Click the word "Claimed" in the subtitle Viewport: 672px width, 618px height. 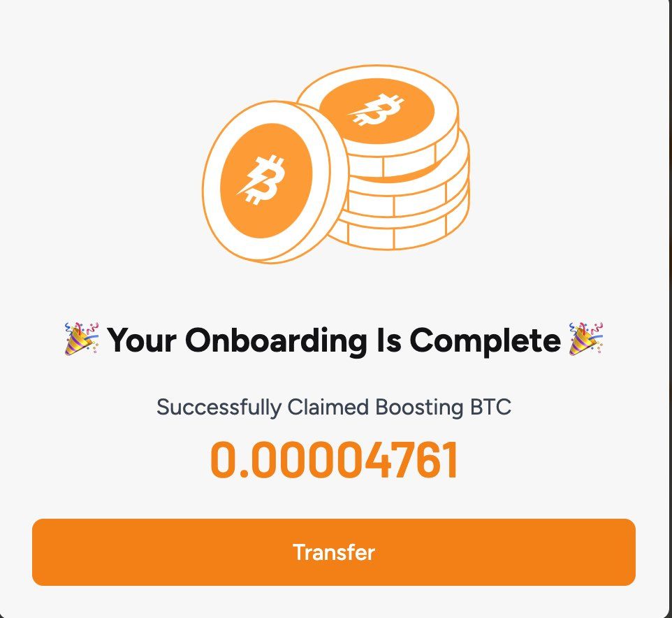[x=328, y=407]
